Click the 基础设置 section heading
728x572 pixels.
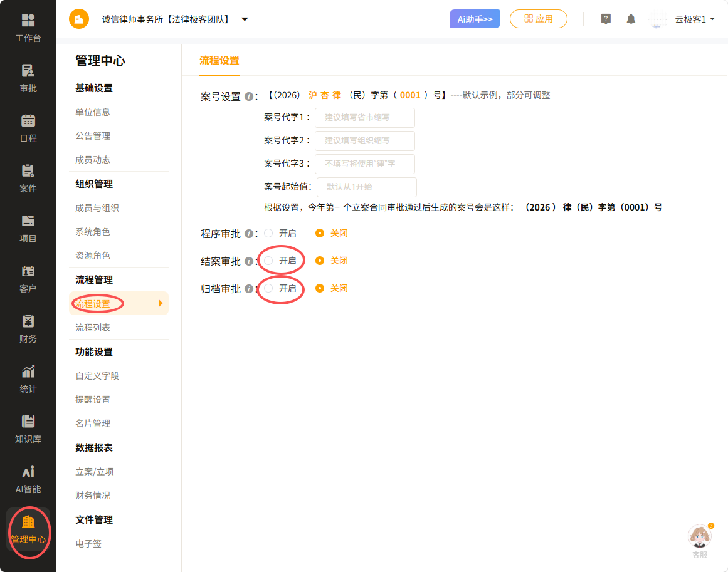click(x=94, y=88)
